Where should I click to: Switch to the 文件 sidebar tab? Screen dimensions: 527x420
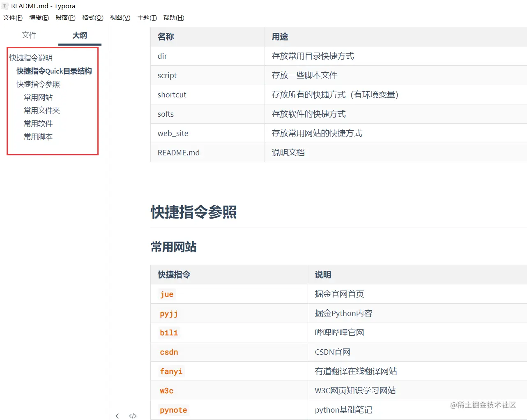(29, 35)
